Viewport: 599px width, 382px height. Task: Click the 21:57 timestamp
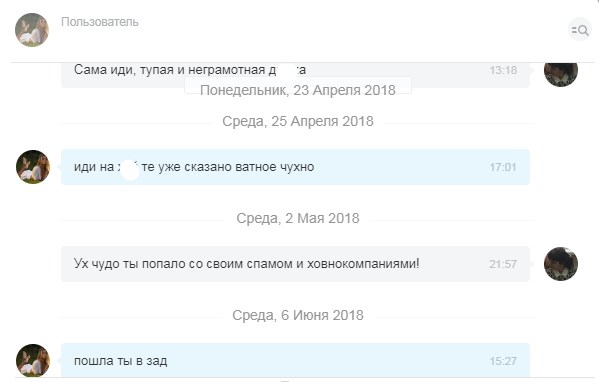[x=503, y=264]
